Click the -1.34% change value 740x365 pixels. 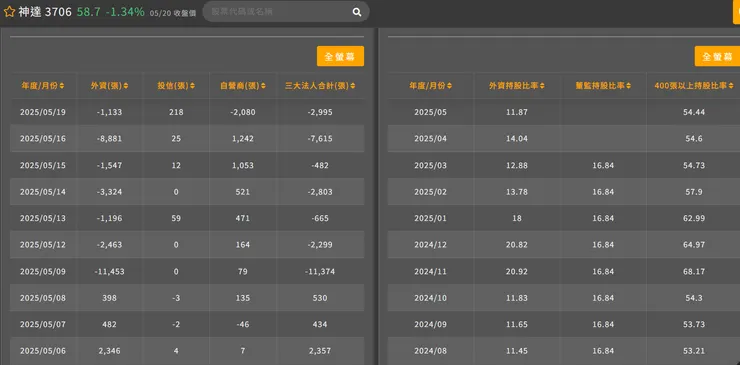click(125, 12)
